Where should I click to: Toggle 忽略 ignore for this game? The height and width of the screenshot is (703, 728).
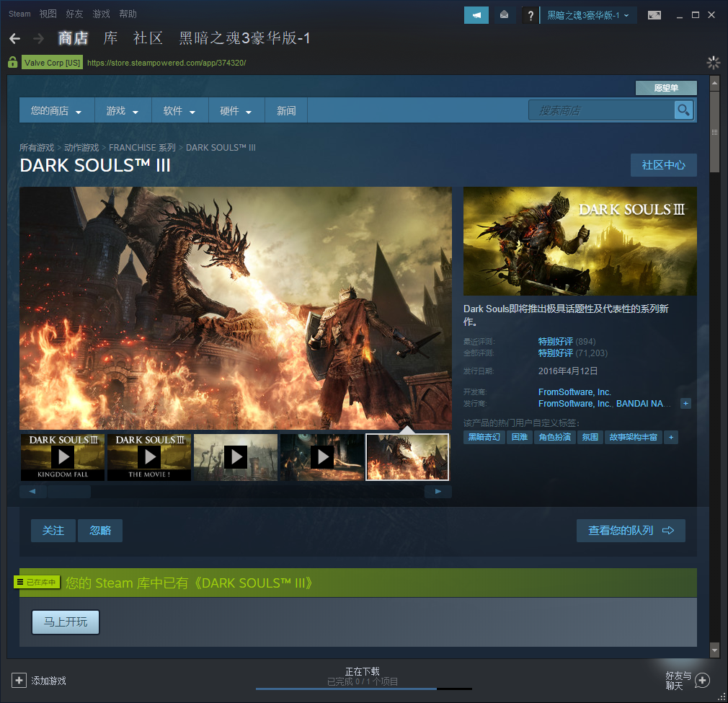pos(100,531)
